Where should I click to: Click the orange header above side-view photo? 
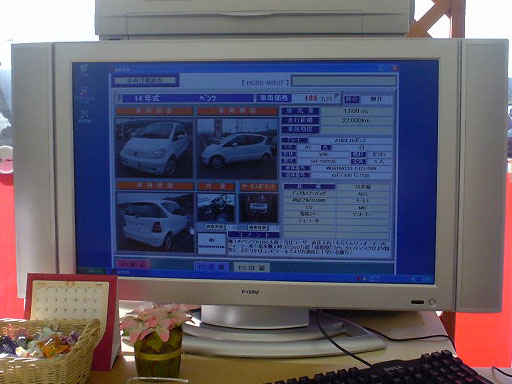pyautogui.click(x=237, y=111)
